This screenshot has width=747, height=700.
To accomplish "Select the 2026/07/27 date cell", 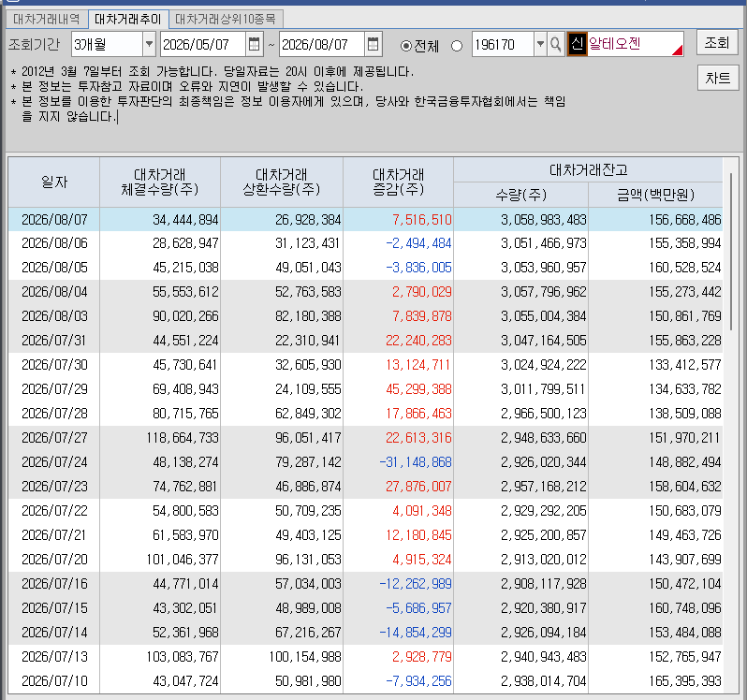I will (x=54, y=438).
